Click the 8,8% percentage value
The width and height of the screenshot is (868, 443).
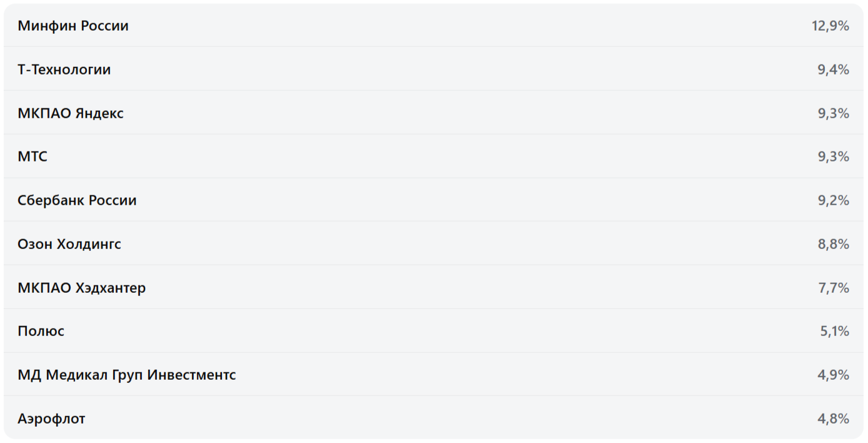[x=833, y=244]
